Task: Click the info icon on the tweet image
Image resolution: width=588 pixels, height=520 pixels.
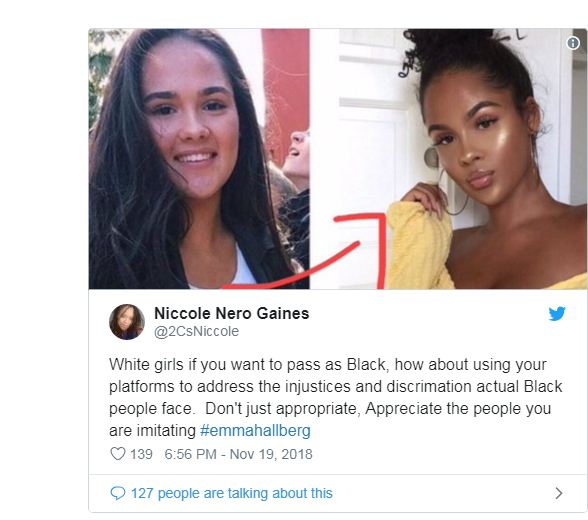Action: (573, 43)
